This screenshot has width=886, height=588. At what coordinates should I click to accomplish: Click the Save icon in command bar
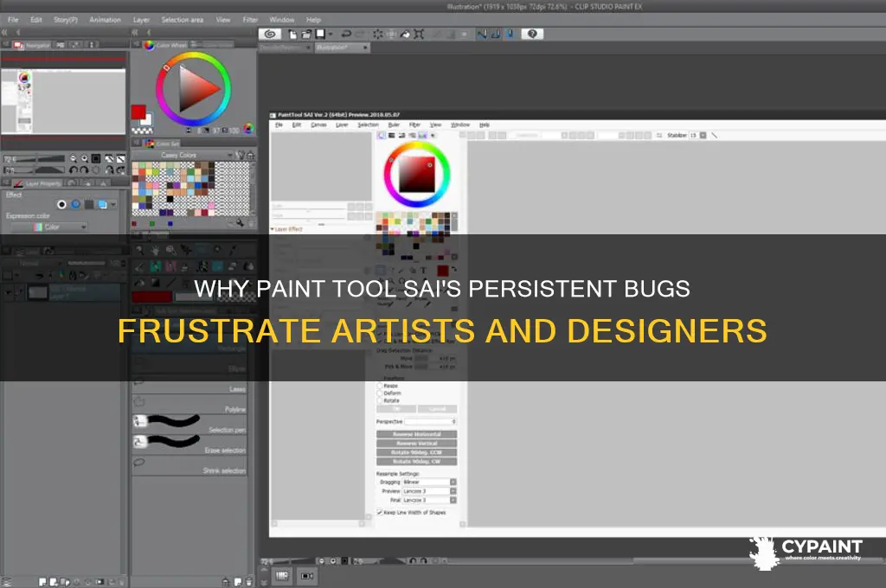[x=320, y=34]
